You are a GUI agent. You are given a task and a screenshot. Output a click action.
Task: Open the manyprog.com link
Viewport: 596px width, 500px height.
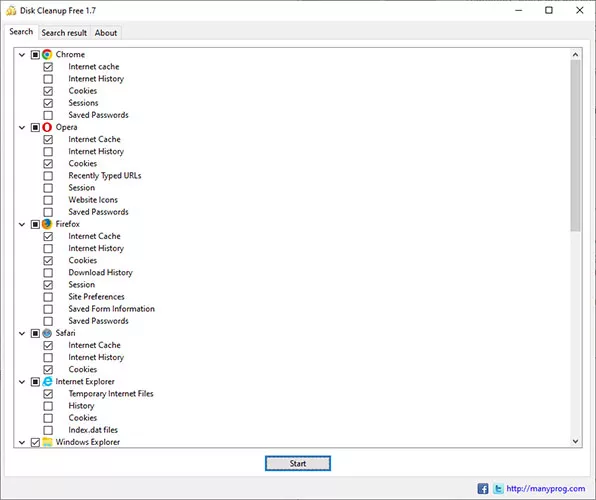[545, 489]
